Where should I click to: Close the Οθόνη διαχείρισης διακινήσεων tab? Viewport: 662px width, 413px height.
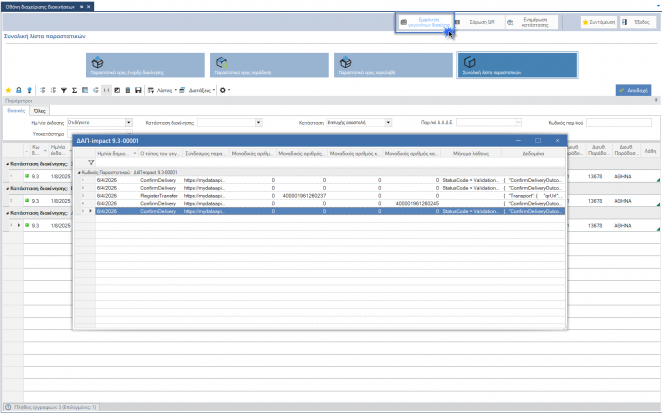(x=89, y=7)
